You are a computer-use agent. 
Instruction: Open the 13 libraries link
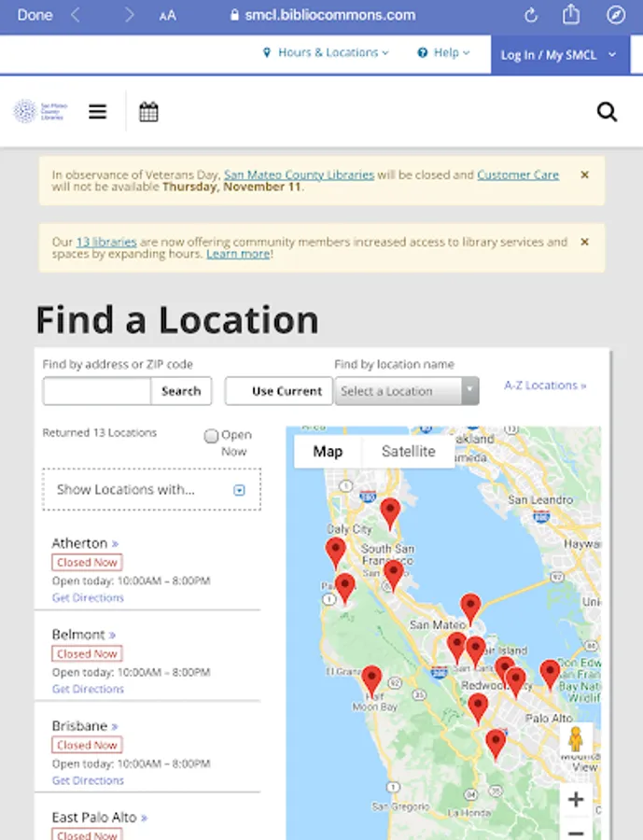(106, 242)
